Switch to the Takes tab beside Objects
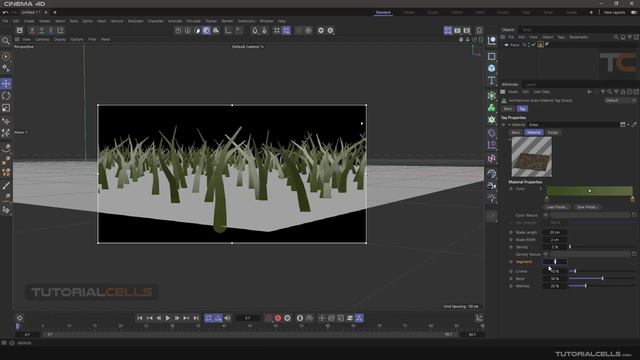640x360 pixels. [527, 30]
